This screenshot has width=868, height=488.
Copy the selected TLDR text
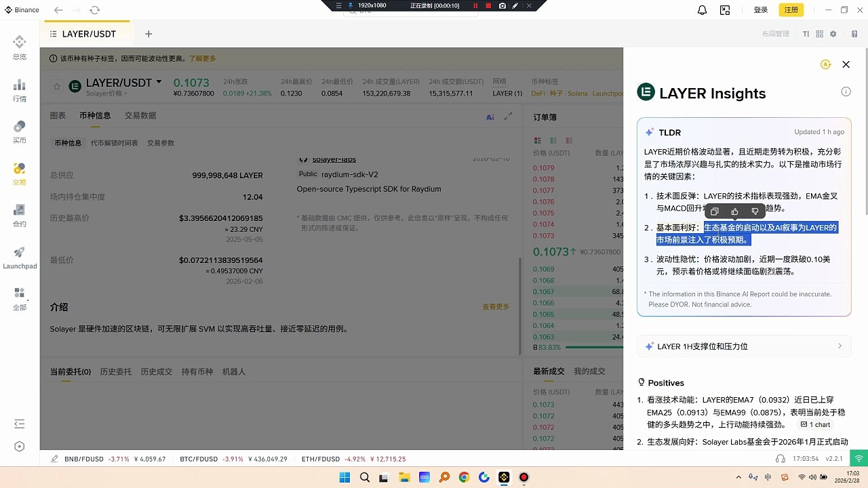(714, 211)
